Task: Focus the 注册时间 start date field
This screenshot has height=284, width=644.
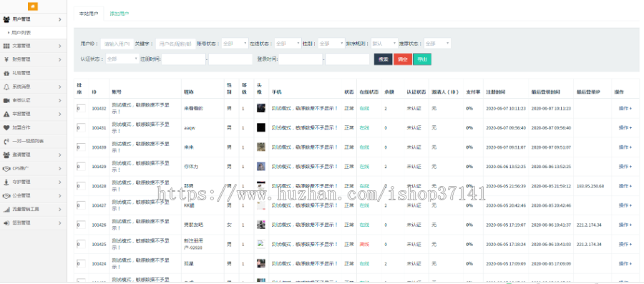Action: (184, 59)
